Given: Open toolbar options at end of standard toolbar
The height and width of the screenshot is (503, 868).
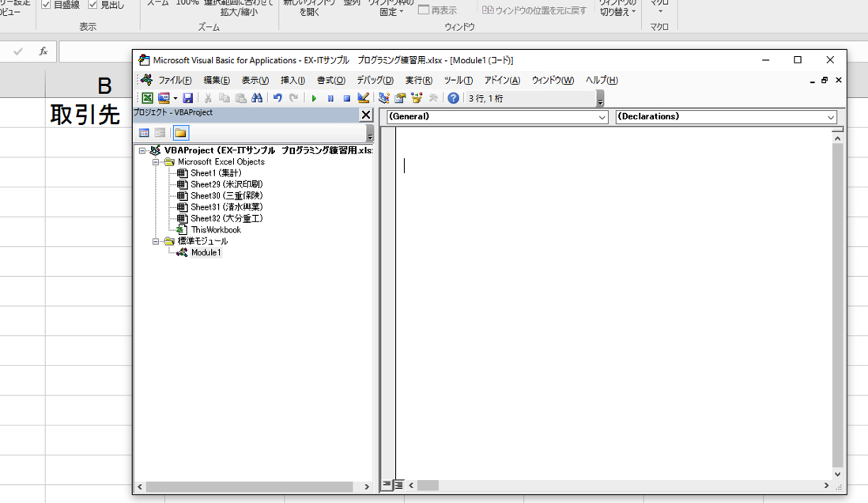Looking at the screenshot, I should pos(600,99).
